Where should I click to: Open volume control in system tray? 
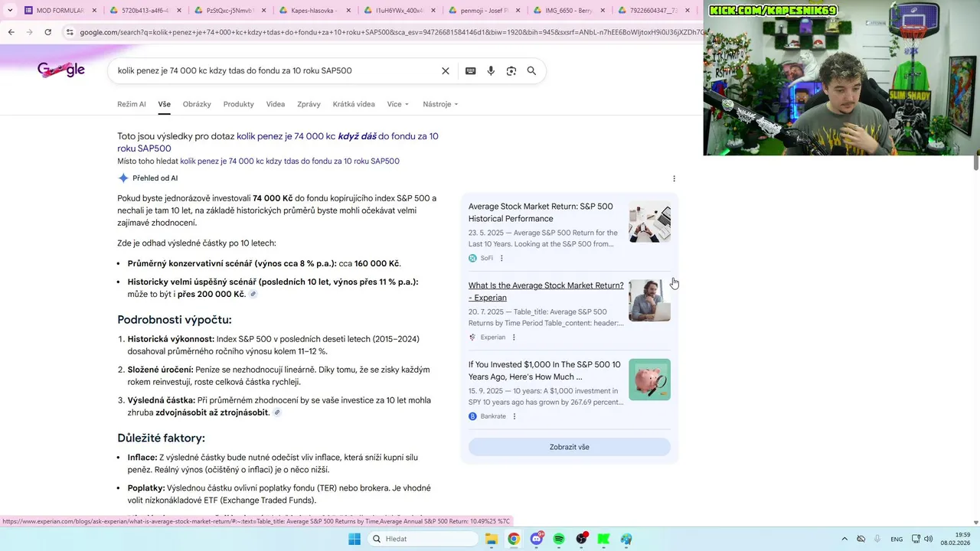point(928,539)
